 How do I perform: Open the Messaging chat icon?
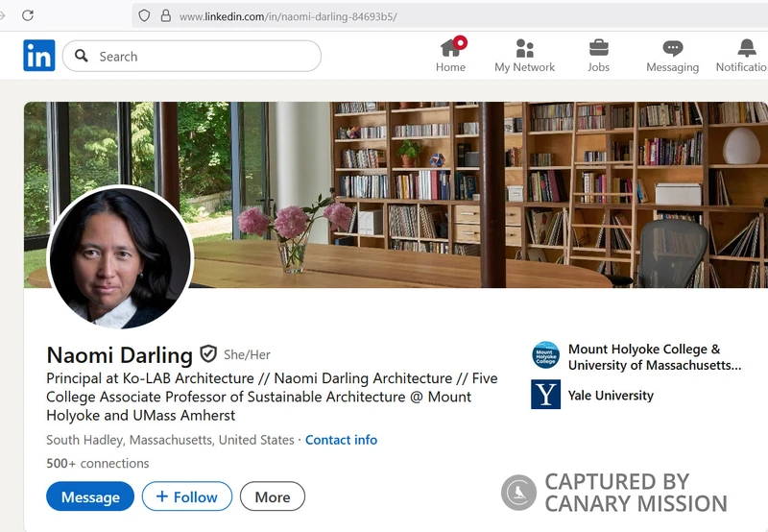point(672,48)
